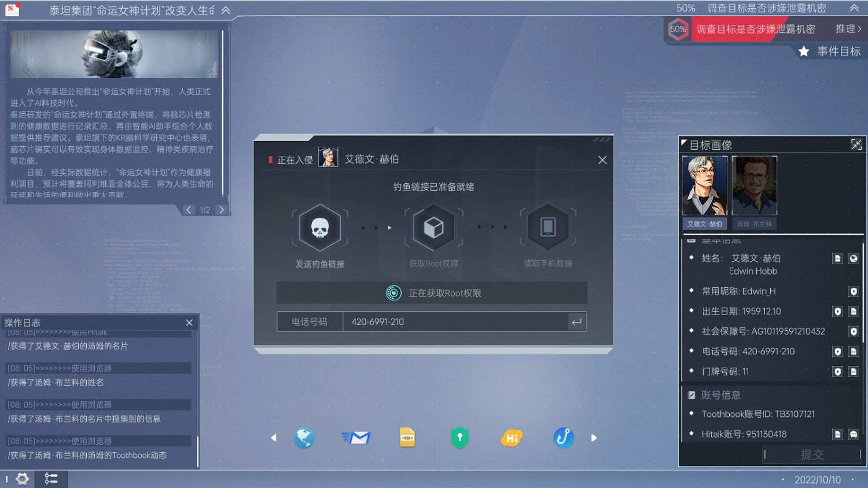This screenshot has width=868, height=488.
Task: Open the settings gear in the bottom bar
Action: (21, 479)
